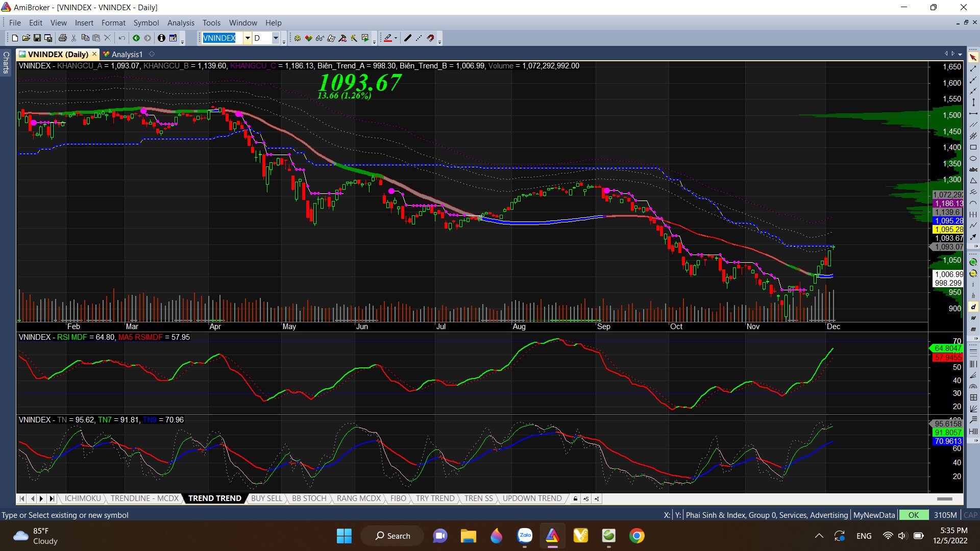The image size is (980, 551).
Task: Open Google Chrome from the taskbar
Action: tap(636, 536)
